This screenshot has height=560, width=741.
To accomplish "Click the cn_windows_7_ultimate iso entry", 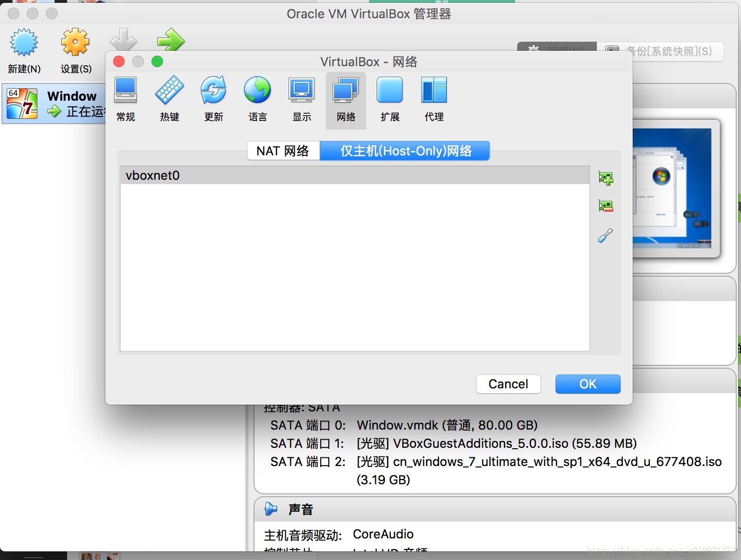I will tap(539, 470).
